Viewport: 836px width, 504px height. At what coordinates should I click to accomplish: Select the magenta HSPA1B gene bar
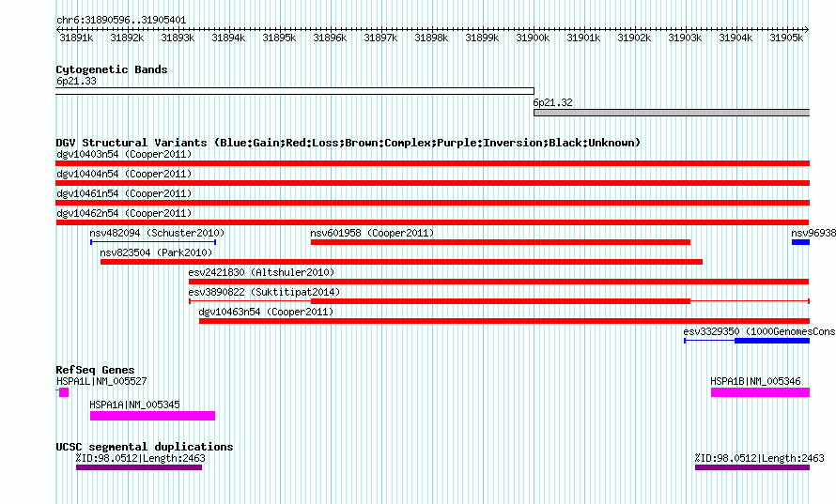pos(760,392)
